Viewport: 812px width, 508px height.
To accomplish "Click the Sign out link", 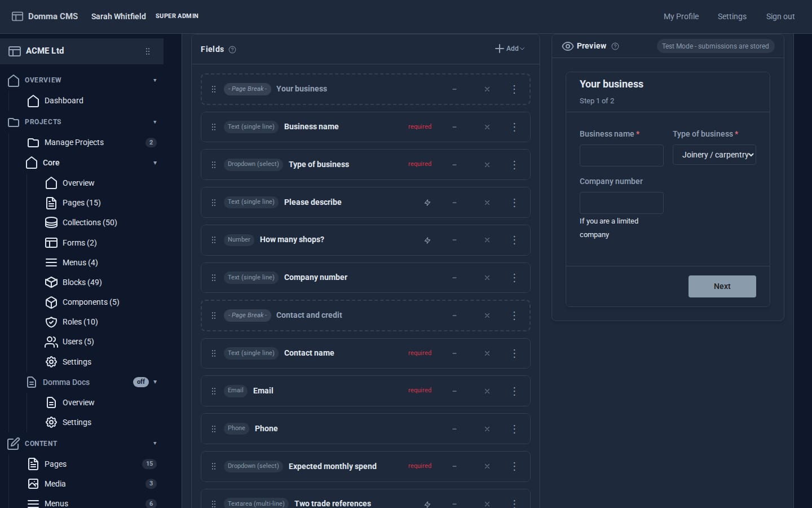I will point(780,16).
